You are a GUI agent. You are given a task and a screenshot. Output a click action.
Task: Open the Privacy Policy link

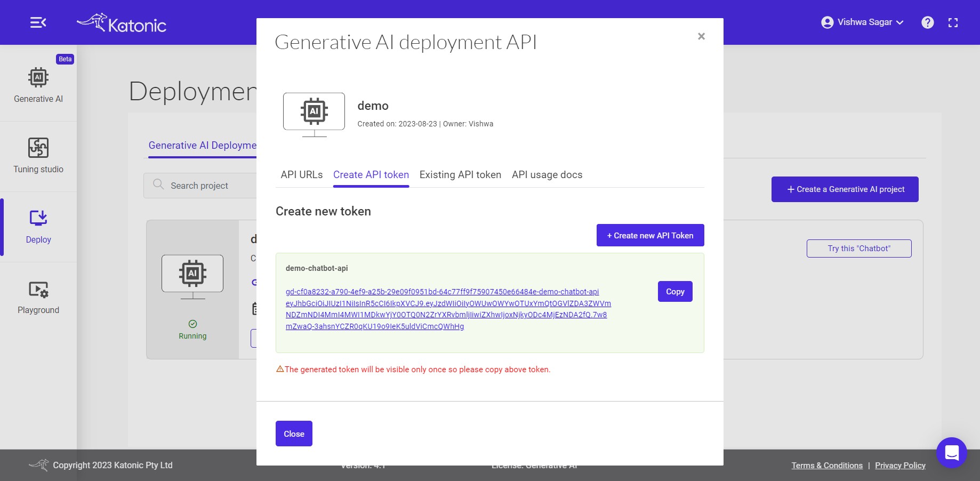point(900,466)
